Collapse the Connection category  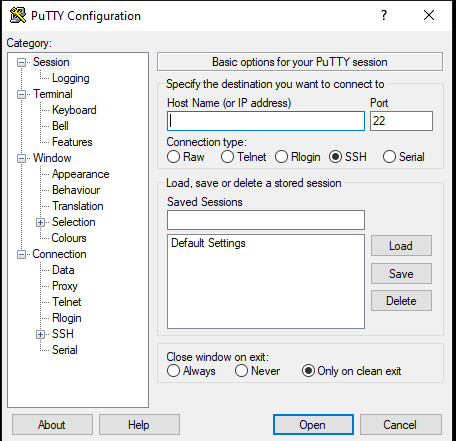pos(21,255)
